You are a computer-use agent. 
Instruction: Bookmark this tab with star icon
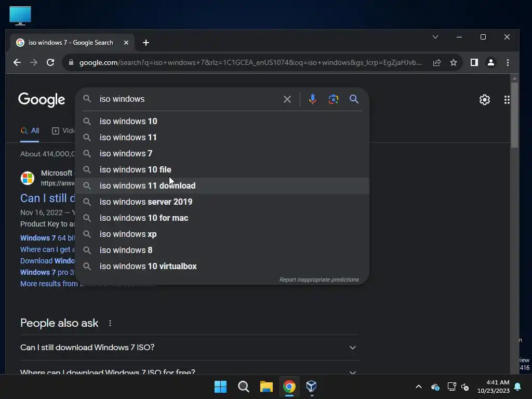(x=453, y=62)
